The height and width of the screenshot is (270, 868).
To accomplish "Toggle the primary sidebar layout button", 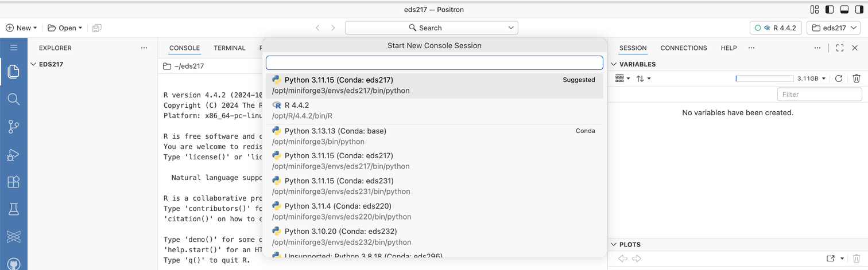I will pyautogui.click(x=830, y=10).
